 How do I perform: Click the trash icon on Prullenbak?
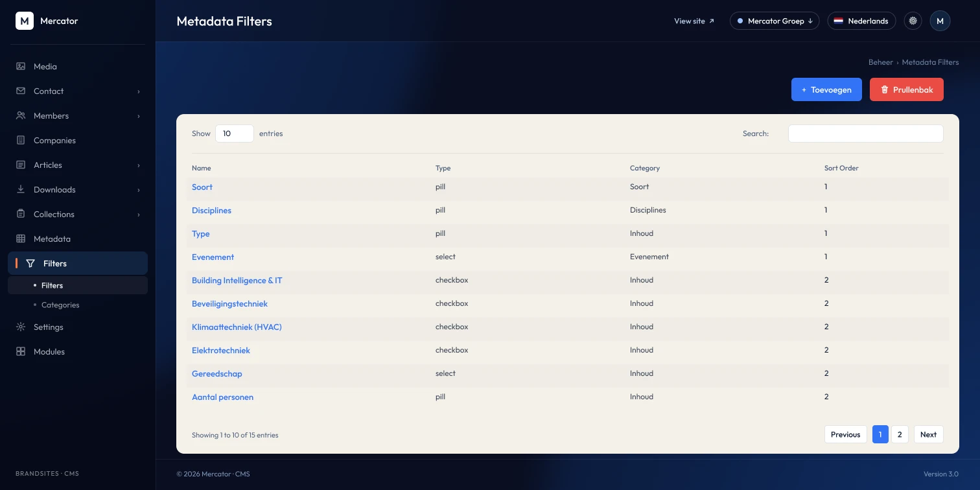tap(885, 89)
